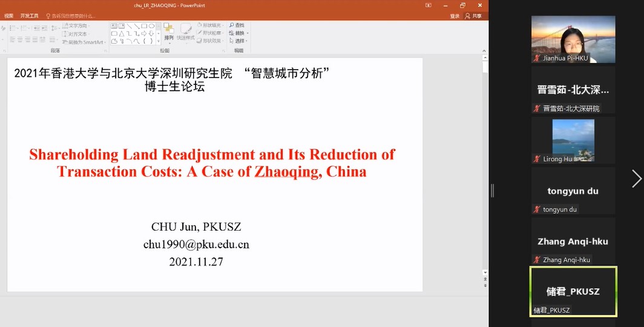This screenshot has height=327, width=644.
Task: Open 形状轮廓 Shape Outline options
Action: (209, 33)
